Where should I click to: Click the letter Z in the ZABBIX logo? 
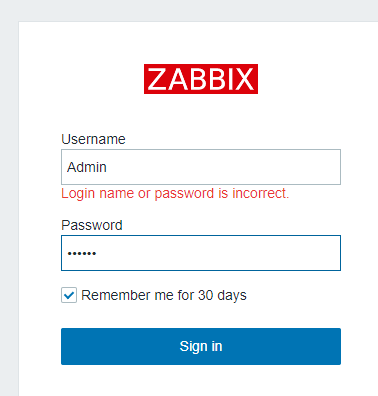click(x=157, y=79)
